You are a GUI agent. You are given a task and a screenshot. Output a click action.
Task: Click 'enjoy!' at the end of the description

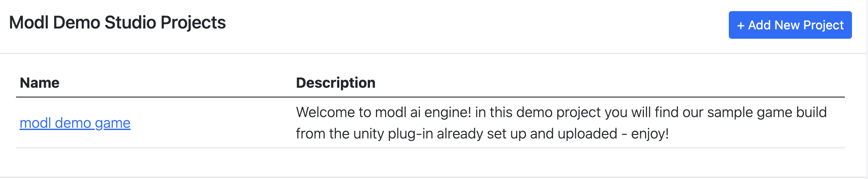point(650,134)
